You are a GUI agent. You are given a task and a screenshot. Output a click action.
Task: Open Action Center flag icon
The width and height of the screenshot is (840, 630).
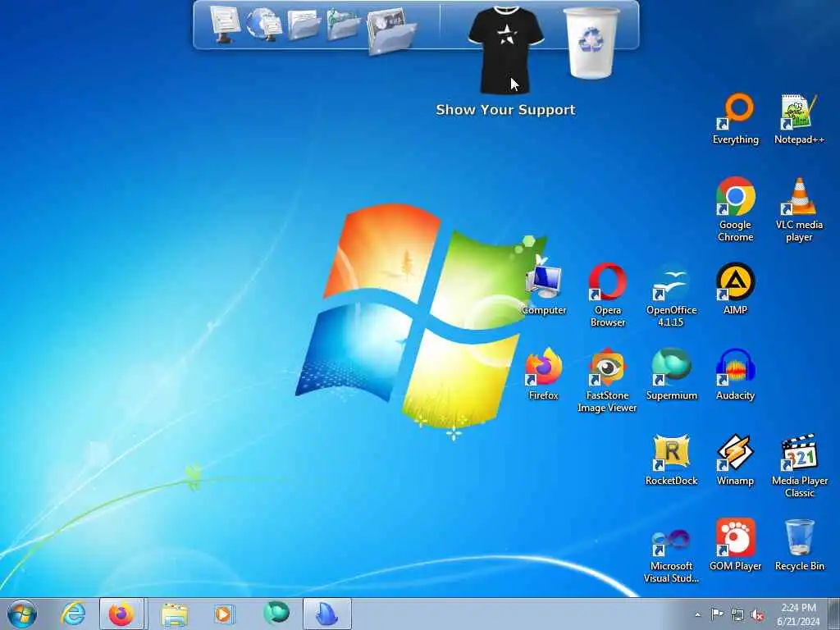click(x=716, y=614)
